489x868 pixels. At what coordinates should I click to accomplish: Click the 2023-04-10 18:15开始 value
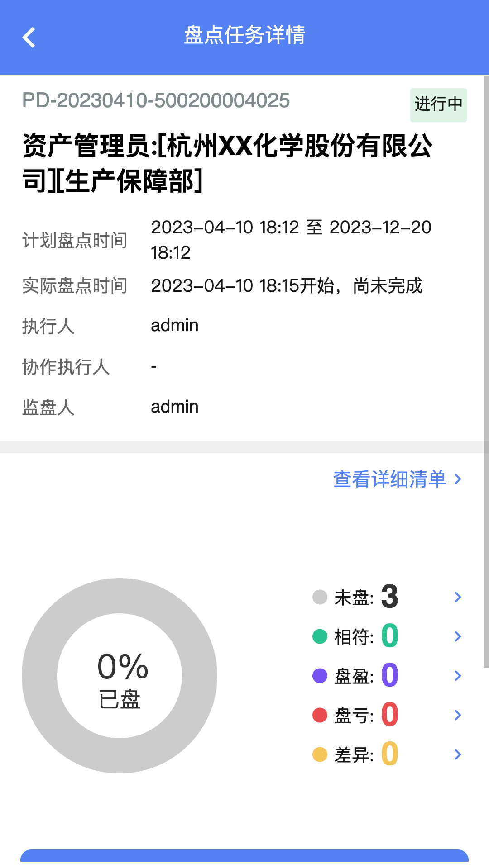287,285
